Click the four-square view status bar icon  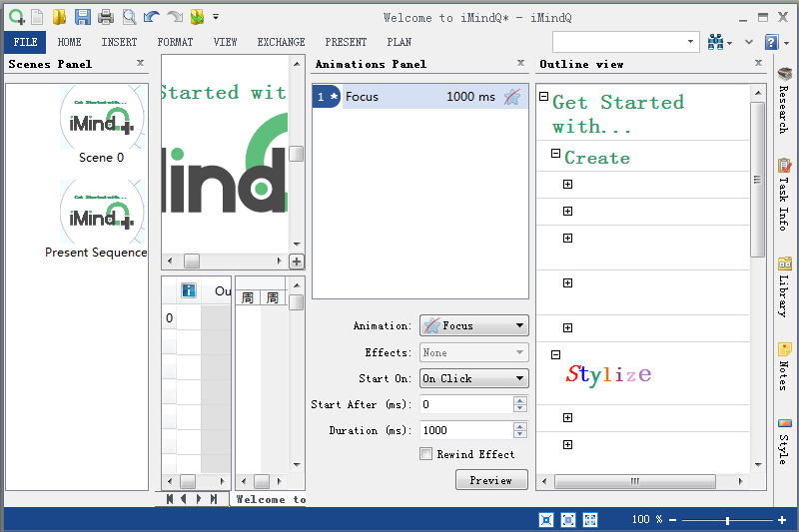590,520
